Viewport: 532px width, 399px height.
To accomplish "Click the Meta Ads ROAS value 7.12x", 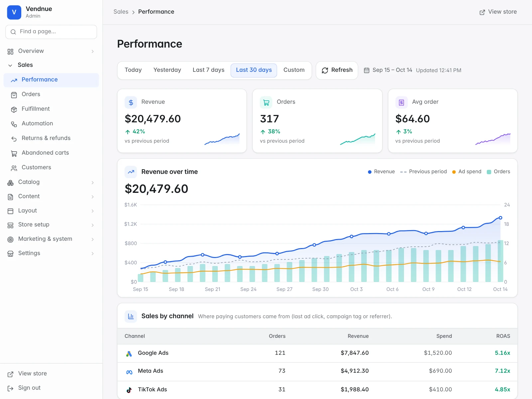I will point(502,371).
